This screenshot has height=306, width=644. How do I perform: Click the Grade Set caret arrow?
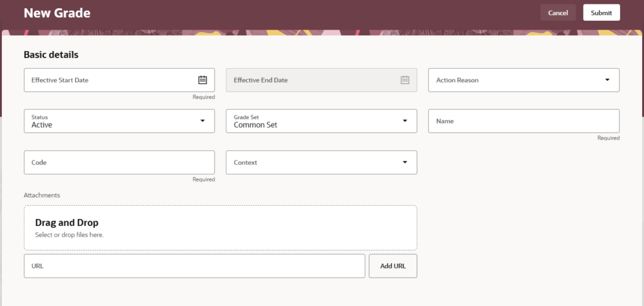tap(405, 121)
